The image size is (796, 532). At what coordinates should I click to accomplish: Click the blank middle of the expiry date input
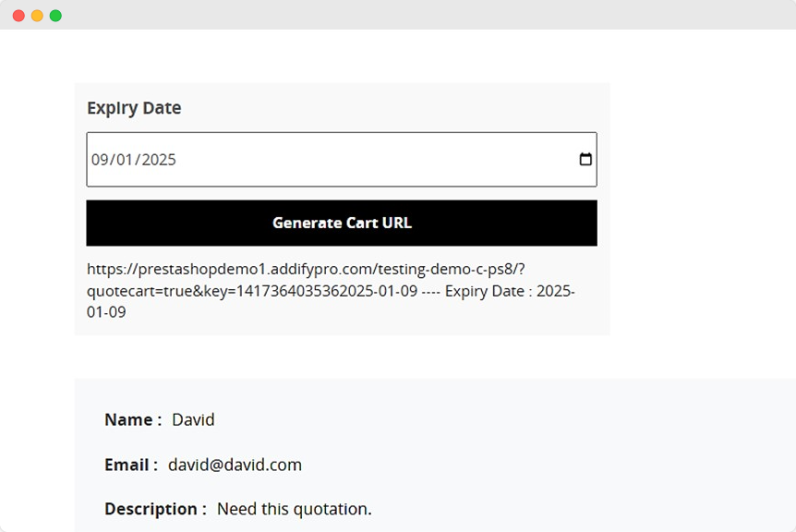369,160
